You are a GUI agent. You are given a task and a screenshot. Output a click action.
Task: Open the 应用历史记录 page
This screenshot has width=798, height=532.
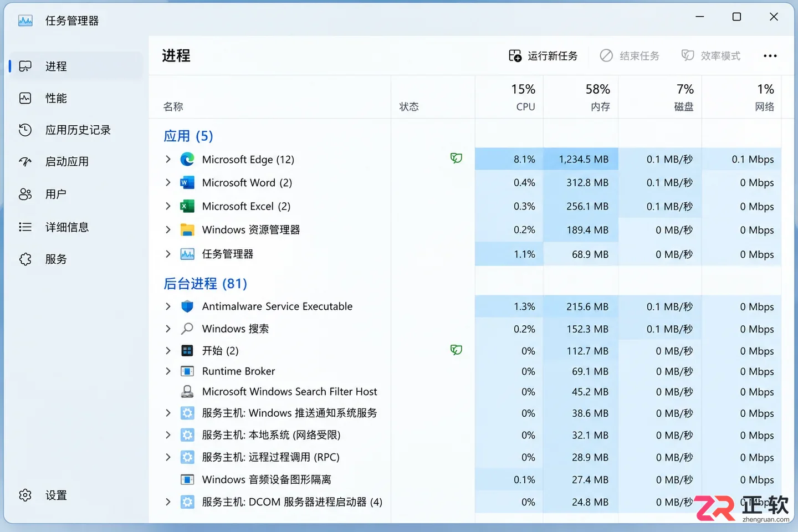(x=76, y=130)
